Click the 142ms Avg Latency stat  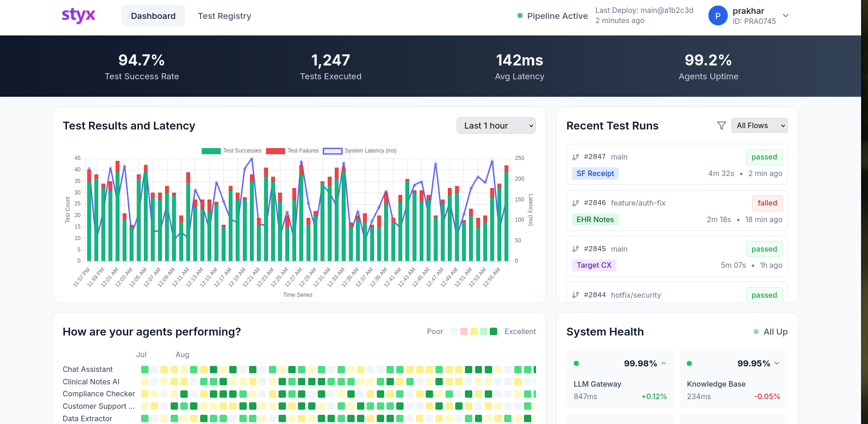[520, 66]
